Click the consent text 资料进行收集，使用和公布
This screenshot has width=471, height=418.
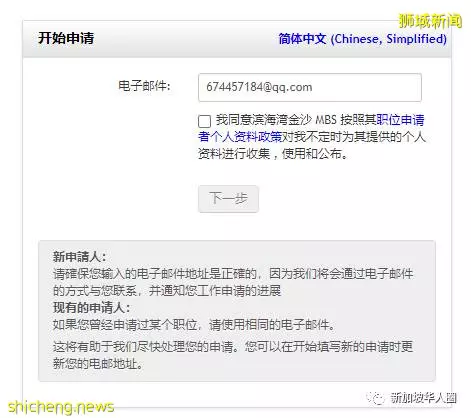pyautogui.click(x=273, y=154)
